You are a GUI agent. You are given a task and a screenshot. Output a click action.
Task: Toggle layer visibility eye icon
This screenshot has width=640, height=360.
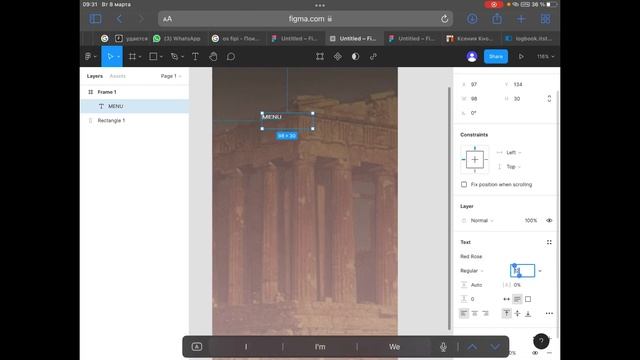pyautogui.click(x=549, y=220)
